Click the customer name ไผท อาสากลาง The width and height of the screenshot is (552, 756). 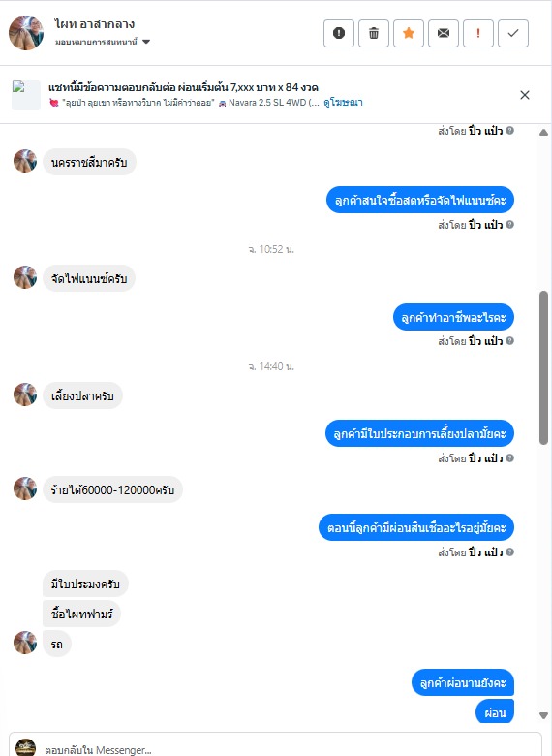pos(94,24)
